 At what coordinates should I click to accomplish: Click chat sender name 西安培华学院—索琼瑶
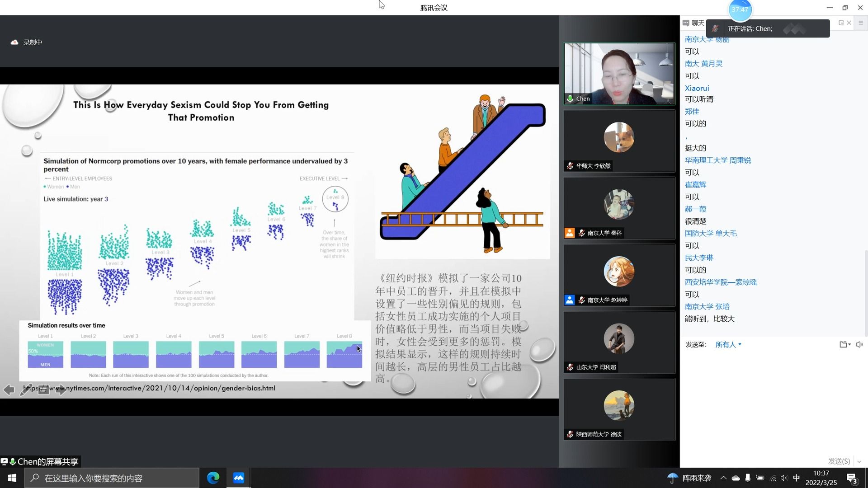(x=721, y=282)
